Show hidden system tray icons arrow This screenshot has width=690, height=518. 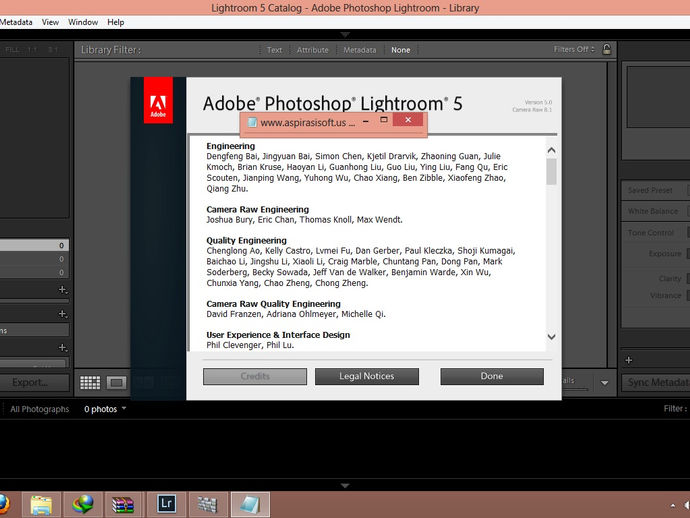point(672,506)
